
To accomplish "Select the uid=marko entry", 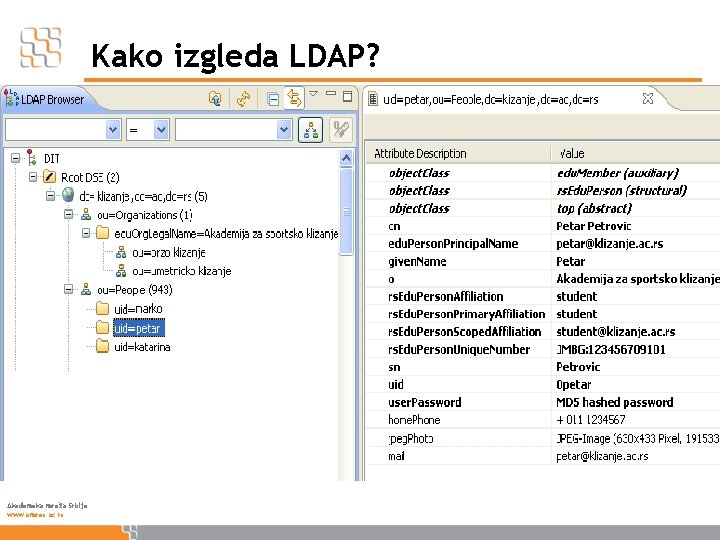I will pos(138,309).
